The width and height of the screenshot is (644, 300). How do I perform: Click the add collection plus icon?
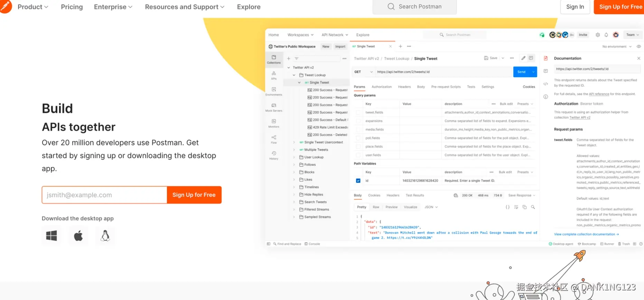click(288, 58)
